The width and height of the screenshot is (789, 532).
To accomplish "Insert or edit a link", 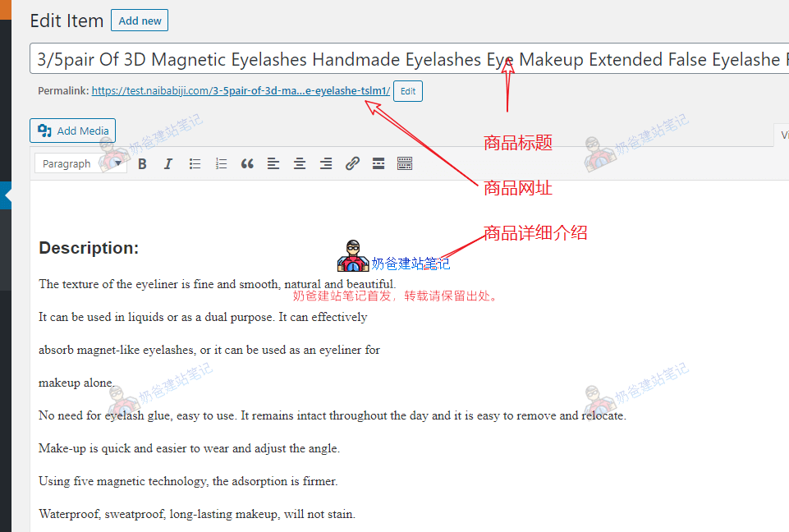I will [x=352, y=164].
